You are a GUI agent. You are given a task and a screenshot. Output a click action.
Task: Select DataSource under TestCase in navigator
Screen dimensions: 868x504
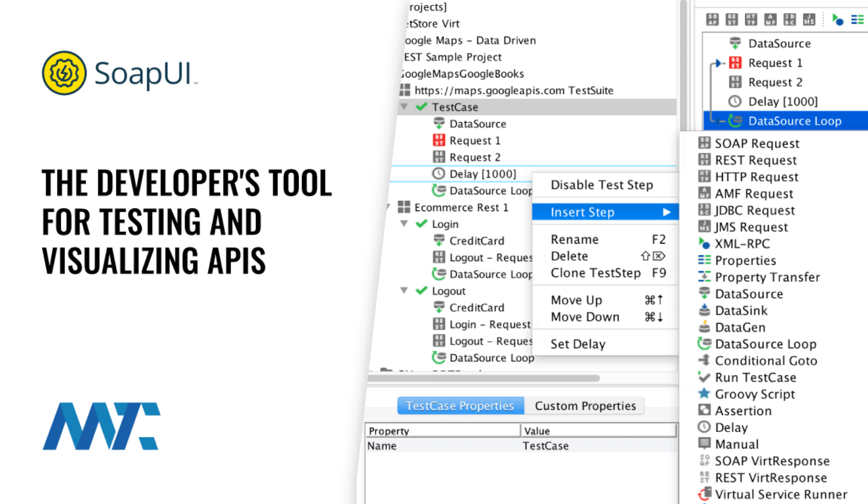pyautogui.click(x=478, y=124)
